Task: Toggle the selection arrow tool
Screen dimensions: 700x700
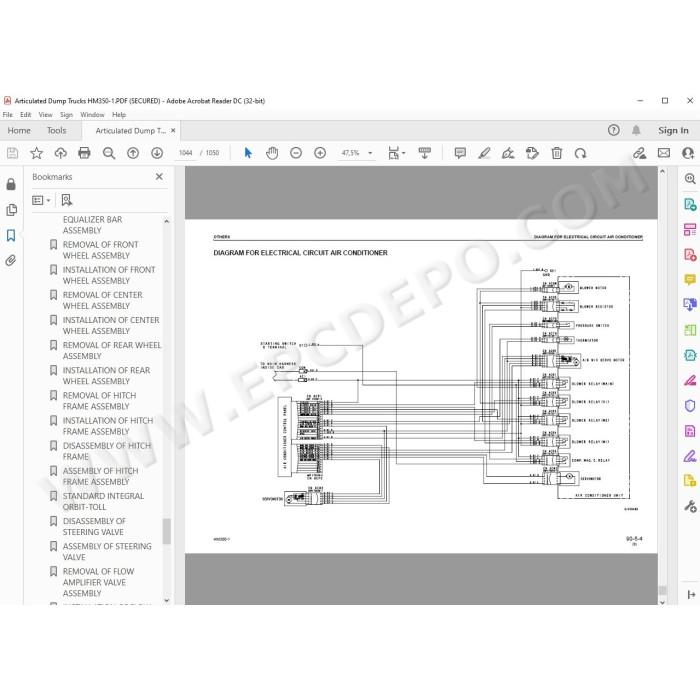Action: click(x=248, y=153)
